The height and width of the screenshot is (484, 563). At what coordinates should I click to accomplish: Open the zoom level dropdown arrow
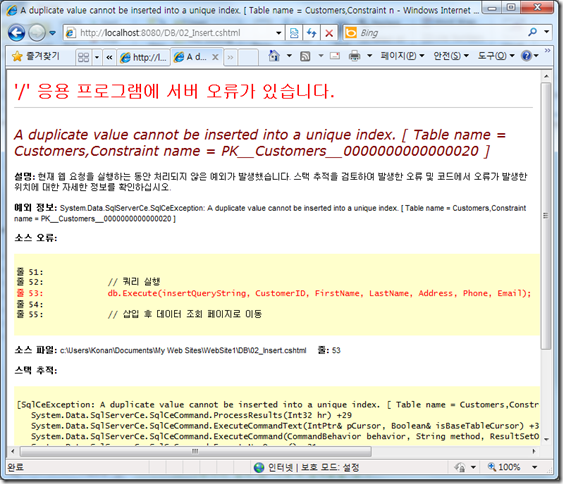535,467
